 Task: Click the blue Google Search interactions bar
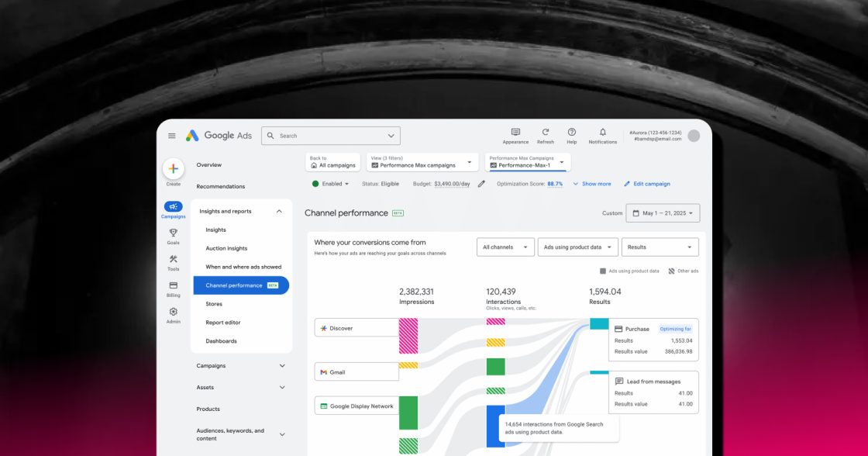495,426
